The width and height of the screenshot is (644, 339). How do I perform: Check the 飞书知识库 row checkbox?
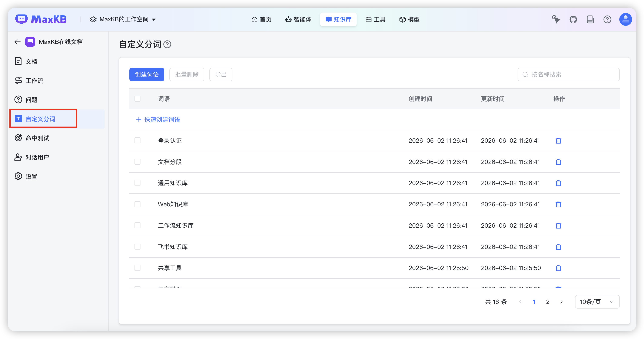(x=137, y=247)
